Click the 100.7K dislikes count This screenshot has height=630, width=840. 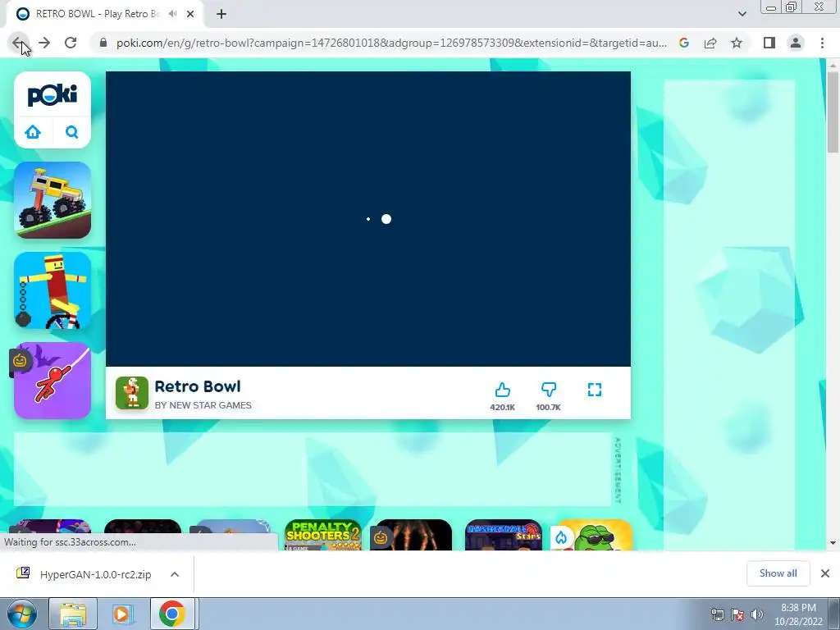pyautogui.click(x=548, y=408)
